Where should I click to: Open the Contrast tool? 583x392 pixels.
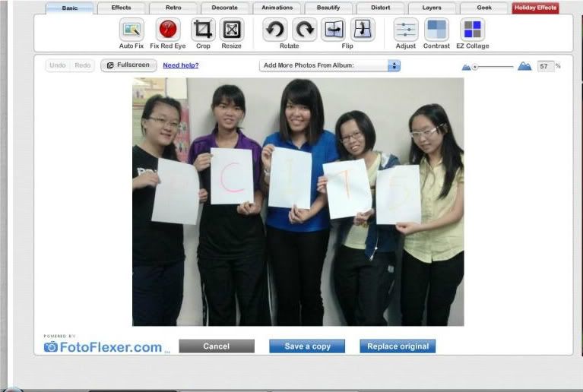436,30
